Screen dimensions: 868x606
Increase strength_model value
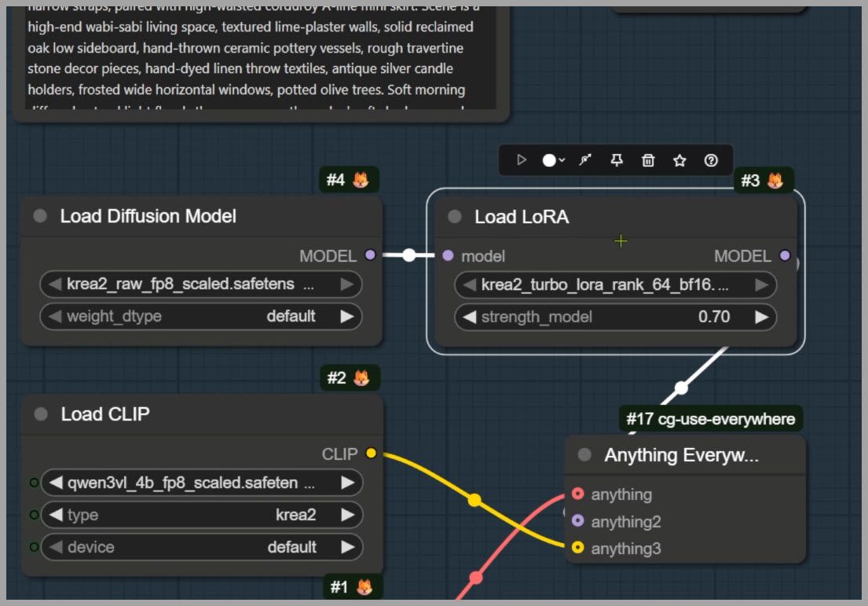(x=762, y=317)
